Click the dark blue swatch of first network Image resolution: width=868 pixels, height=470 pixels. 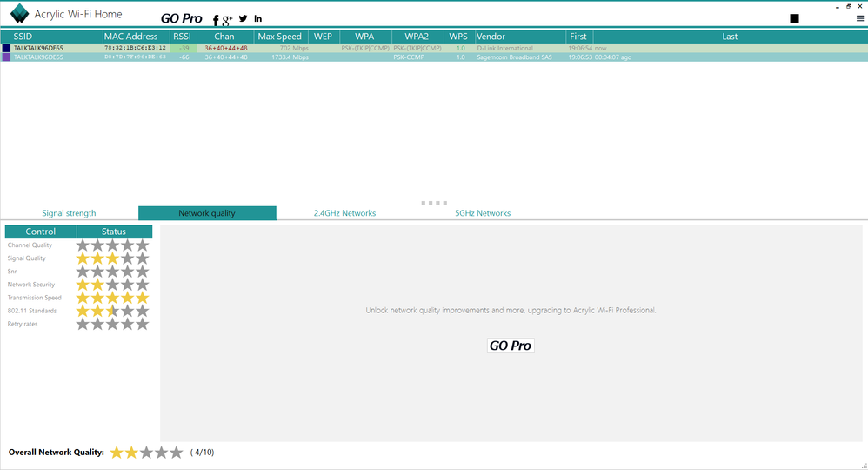[x=6, y=48]
